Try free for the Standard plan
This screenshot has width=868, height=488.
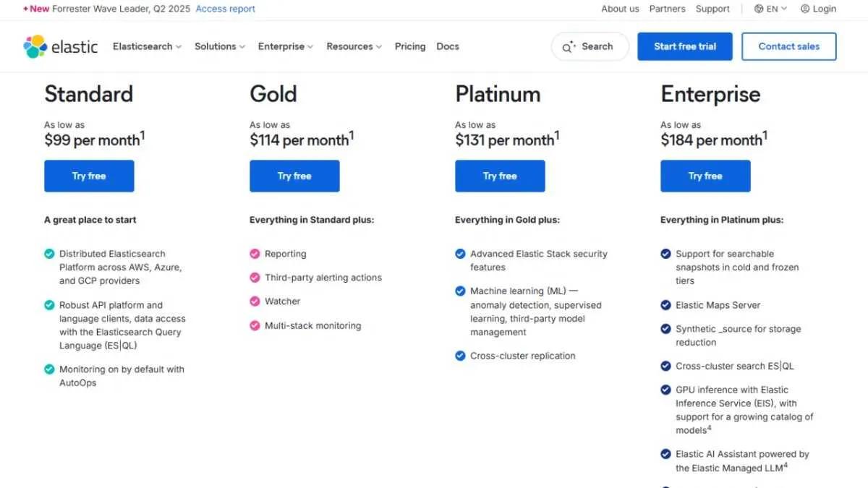pos(89,176)
